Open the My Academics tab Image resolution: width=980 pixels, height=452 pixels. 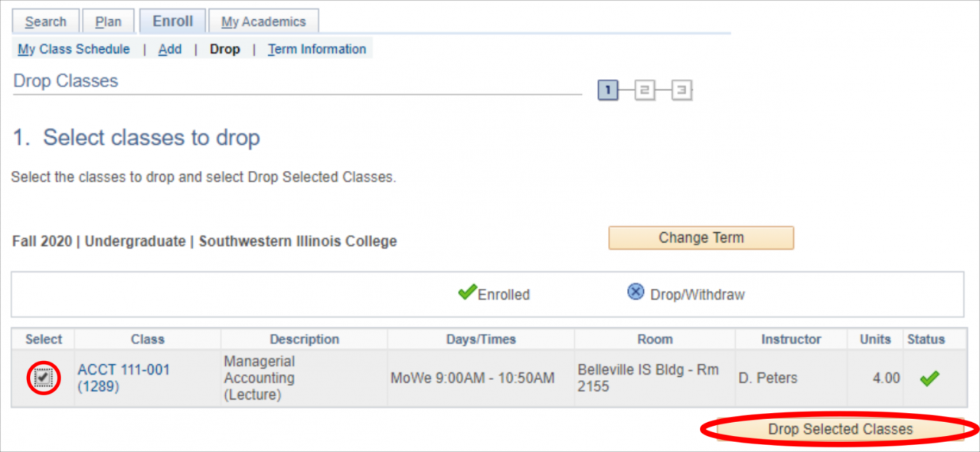(264, 21)
